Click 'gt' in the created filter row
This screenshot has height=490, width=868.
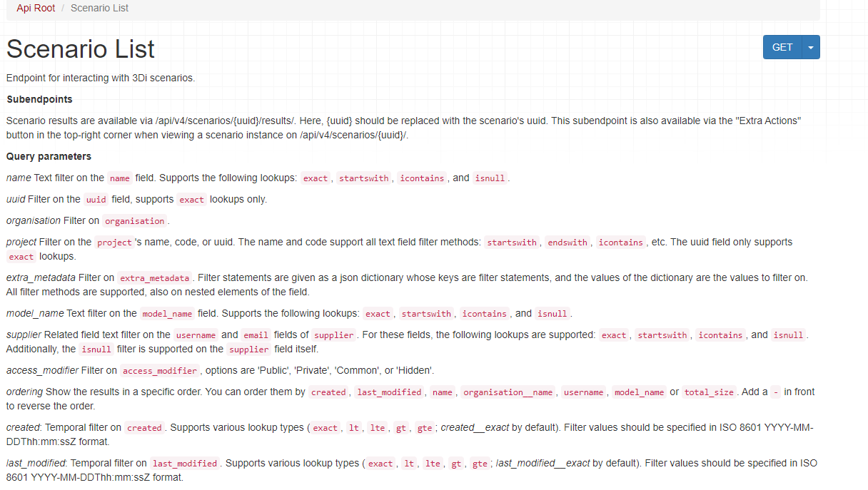(401, 428)
